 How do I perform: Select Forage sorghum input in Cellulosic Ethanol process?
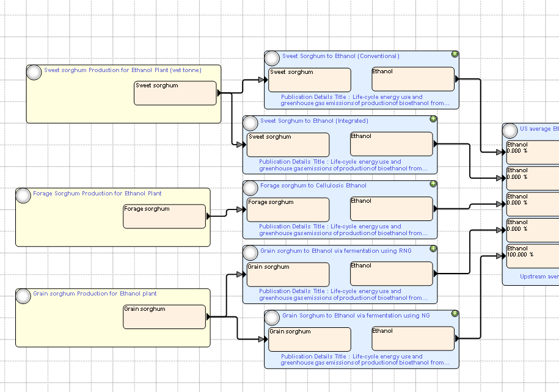(288, 209)
